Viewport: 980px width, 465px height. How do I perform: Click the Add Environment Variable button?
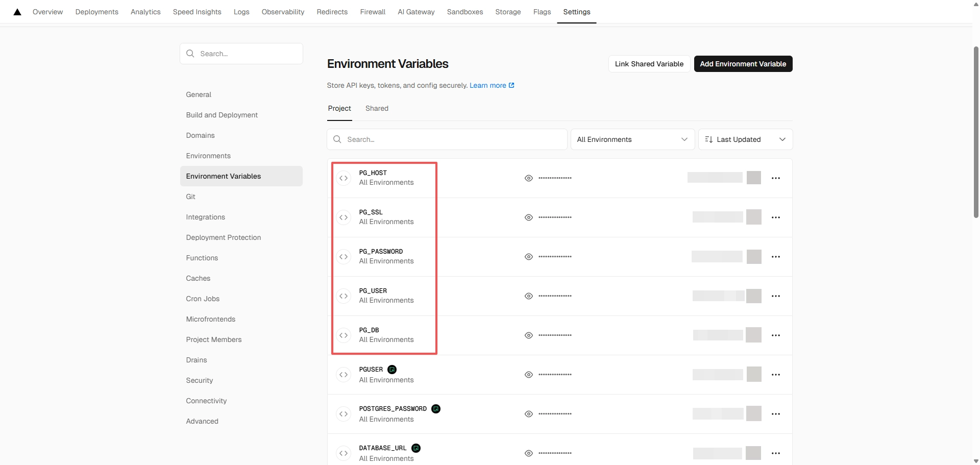(743, 64)
